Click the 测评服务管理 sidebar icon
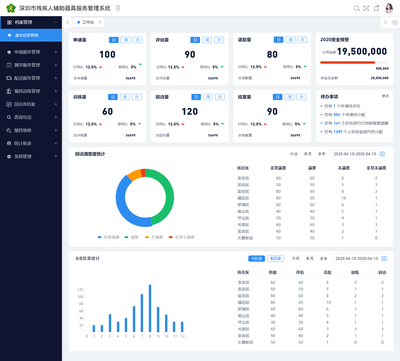The height and width of the screenshot is (361, 400). click(9, 65)
